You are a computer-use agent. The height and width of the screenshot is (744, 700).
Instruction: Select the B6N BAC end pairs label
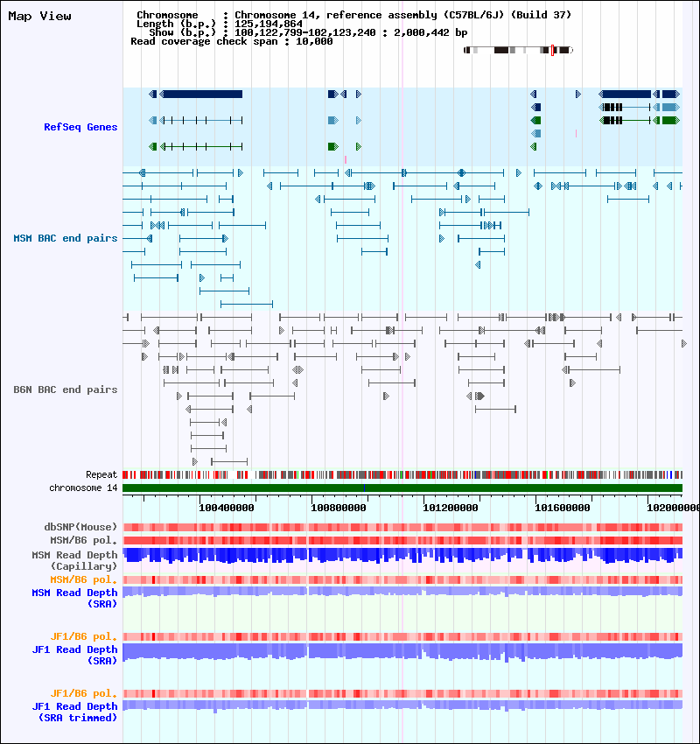click(x=66, y=390)
